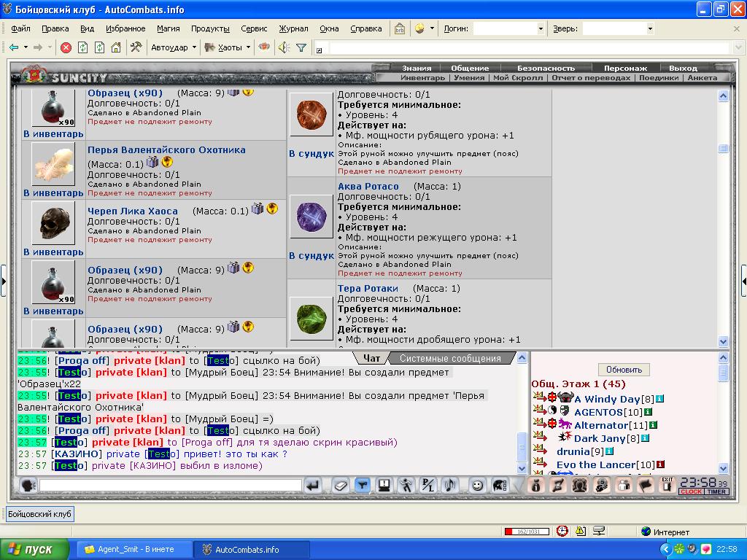Open the Файл menu
Screen dimensions: 747x560
[x=20, y=28]
